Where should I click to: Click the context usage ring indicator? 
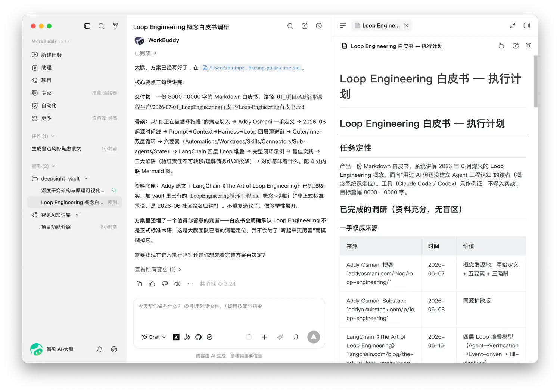(x=249, y=337)
